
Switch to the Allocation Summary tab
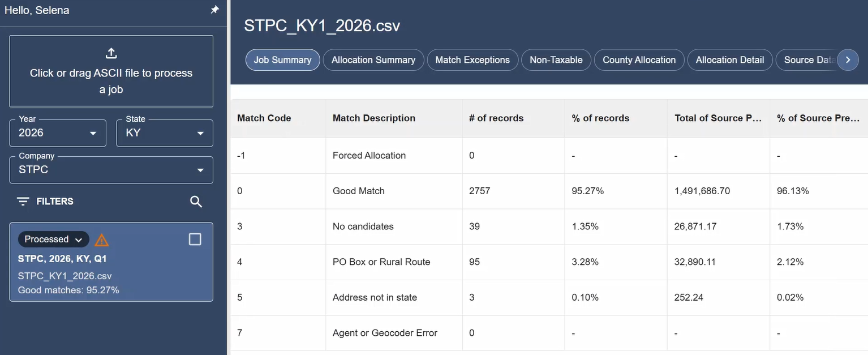coord(373,60)
